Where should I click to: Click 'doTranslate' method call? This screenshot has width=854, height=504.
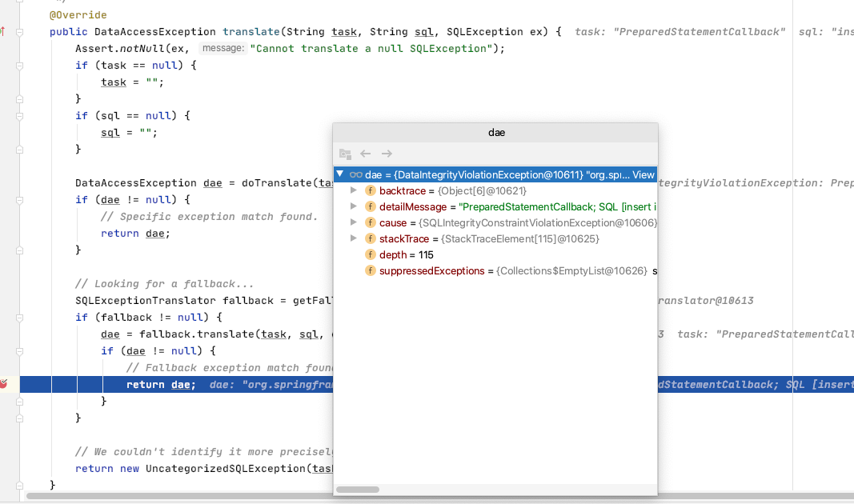277,183
